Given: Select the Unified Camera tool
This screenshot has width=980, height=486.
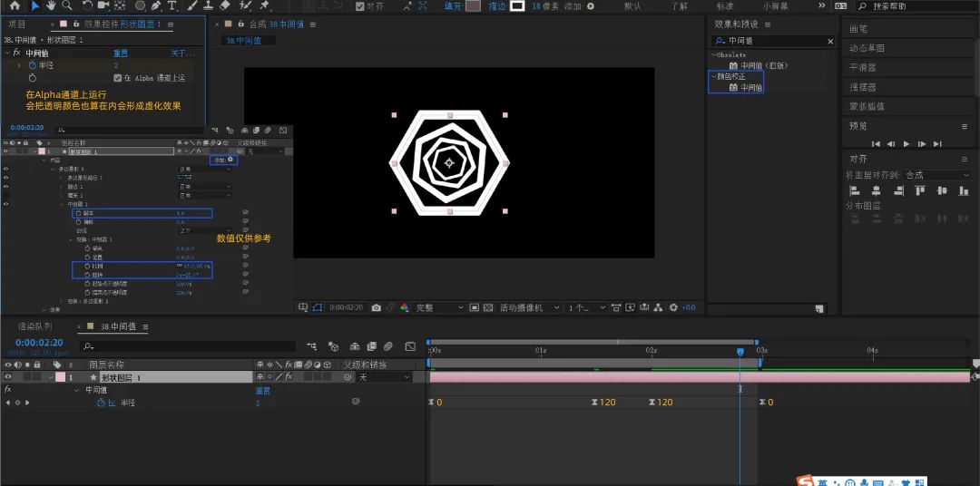Looking at the screenshot, I should click(x=103, y=5).
